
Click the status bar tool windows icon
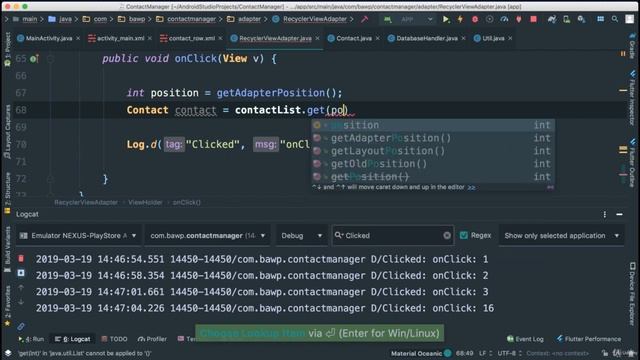[8, 353]
